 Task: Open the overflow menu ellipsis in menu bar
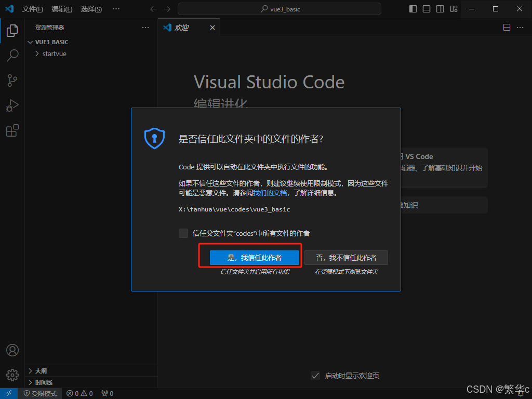click(x=116, y=9)
